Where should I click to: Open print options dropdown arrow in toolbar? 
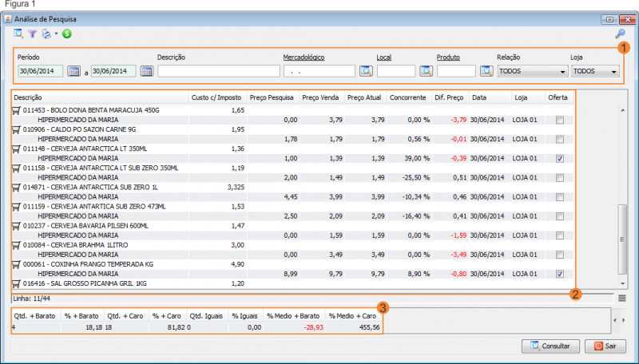click(x=55, y=34)
